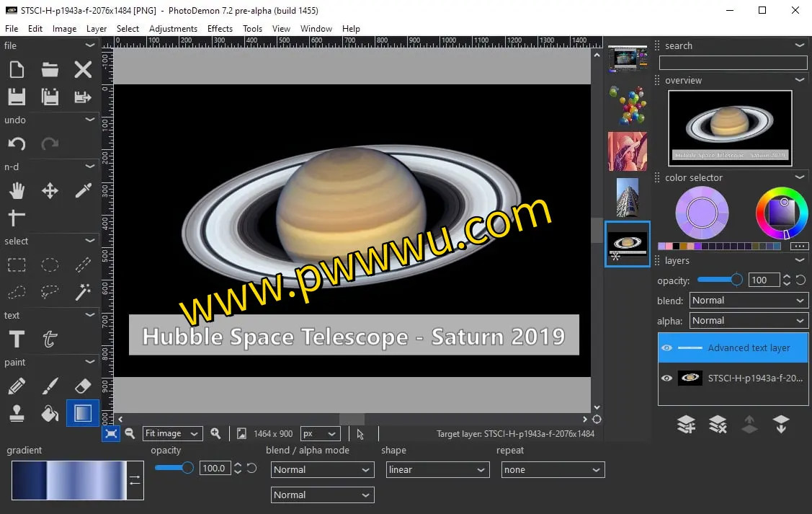Select the basic Text tool
This screenshot has width=812, height=514.
tap(17, 339)
